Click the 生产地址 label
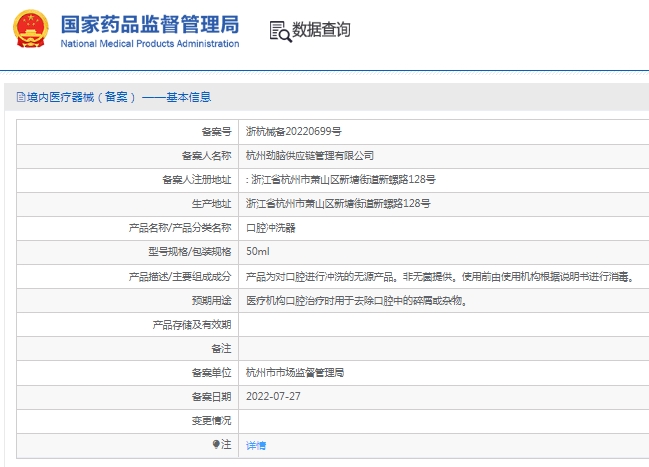The image size is (649, 467). 211,204
